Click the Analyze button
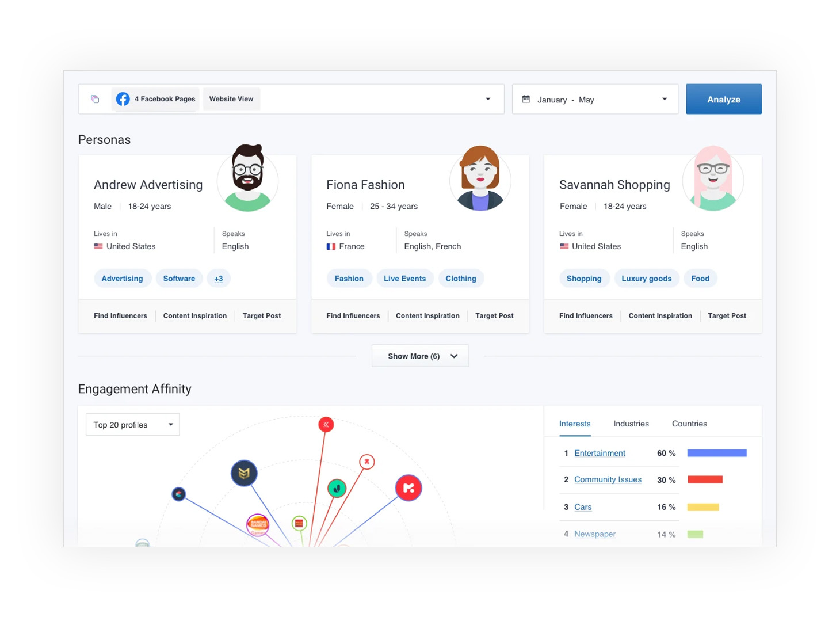Image resolution: width=840 pixels, height=621 pixels. coord(724,99)
